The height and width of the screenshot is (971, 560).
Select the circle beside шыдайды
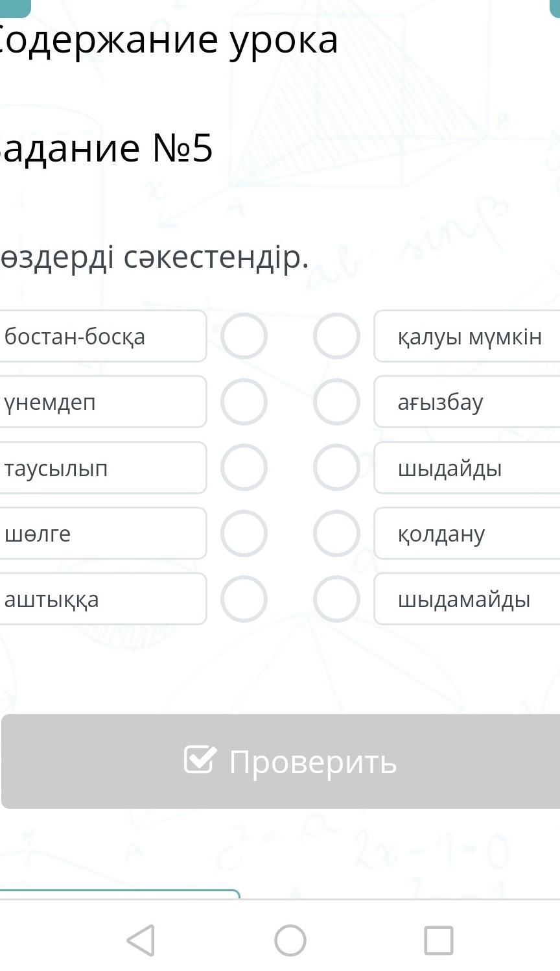click(336, 468)
